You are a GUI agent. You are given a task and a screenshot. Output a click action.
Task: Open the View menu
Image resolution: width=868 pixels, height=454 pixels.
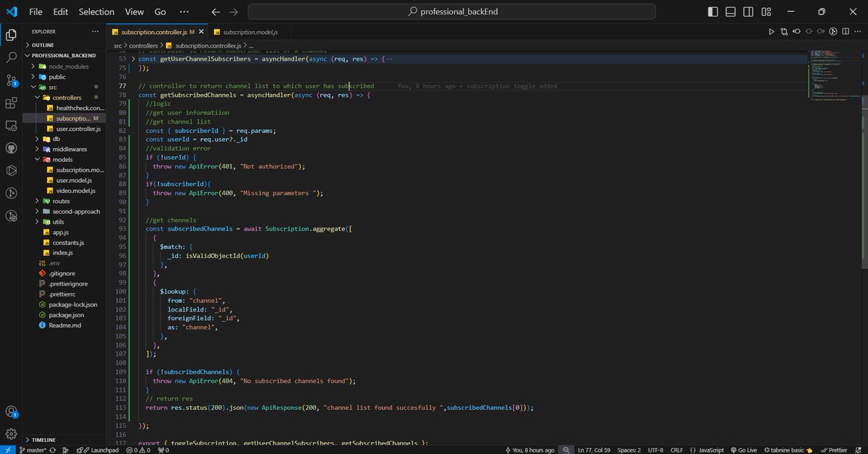tap(134, 12)
